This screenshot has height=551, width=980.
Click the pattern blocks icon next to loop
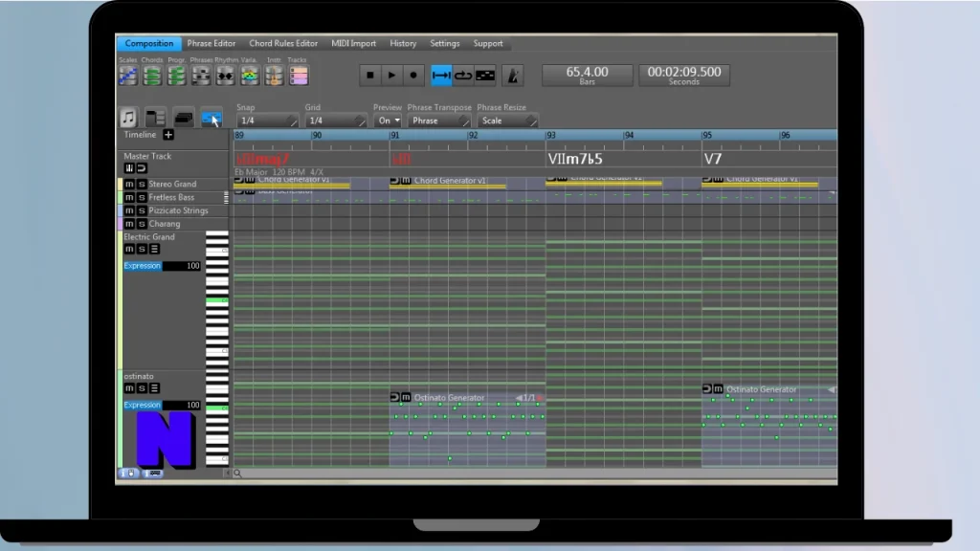pyautogui.click(x=485, y=76)
